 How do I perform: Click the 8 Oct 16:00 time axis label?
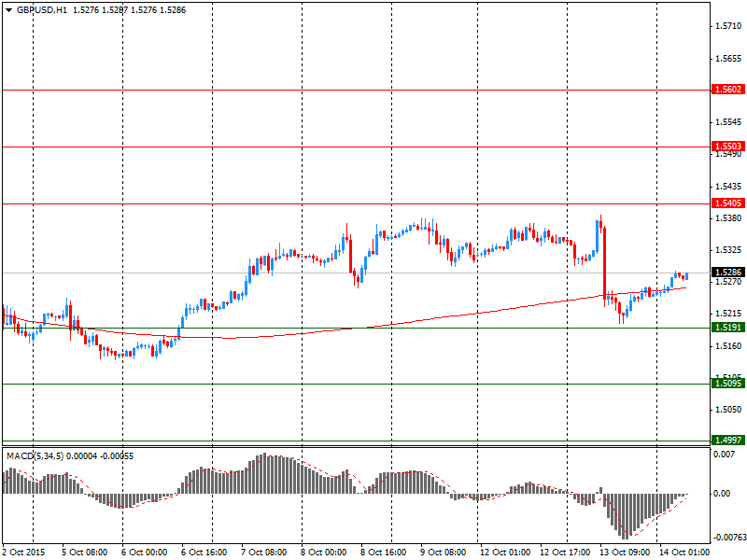[383, 553]
